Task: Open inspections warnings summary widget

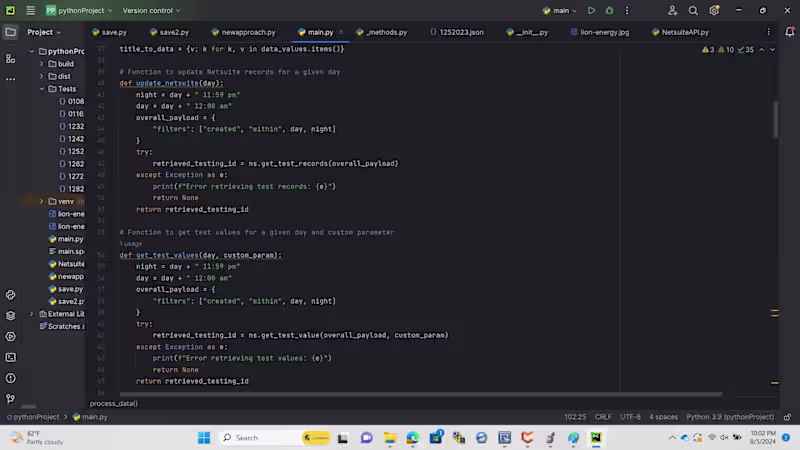Action: tap(728, 49)
